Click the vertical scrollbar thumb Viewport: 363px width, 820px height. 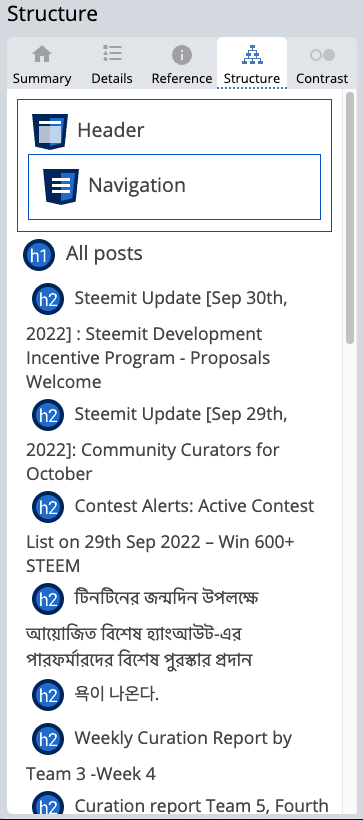pyautogui.click(x=350, y=219)
